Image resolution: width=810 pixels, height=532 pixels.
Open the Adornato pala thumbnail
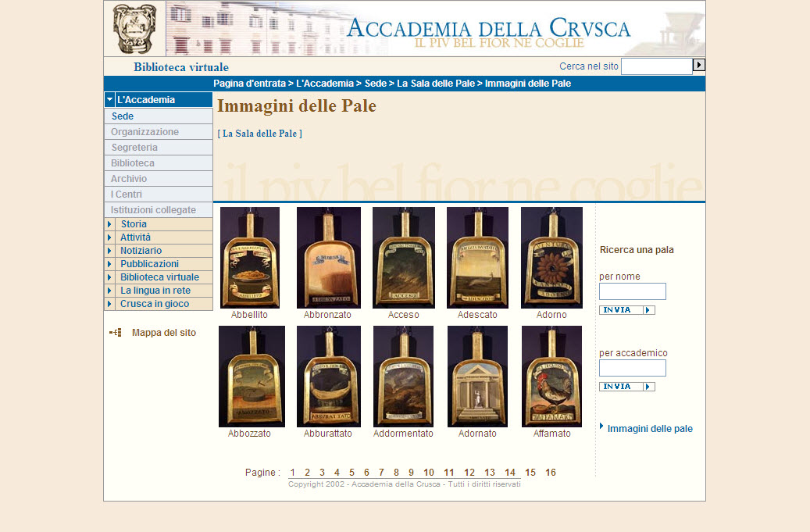pos(477,376)
